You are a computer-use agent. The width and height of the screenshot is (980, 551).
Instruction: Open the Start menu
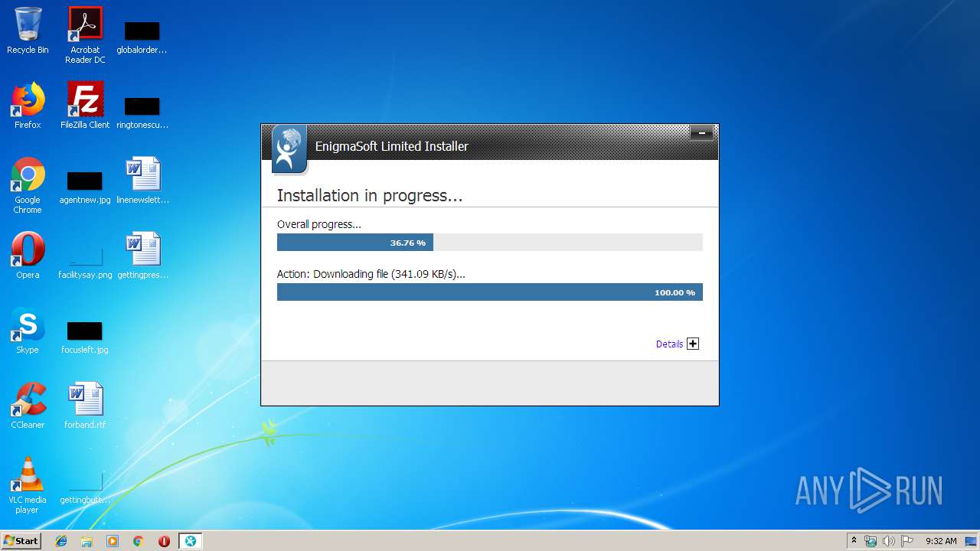click(x=21, y=541)
